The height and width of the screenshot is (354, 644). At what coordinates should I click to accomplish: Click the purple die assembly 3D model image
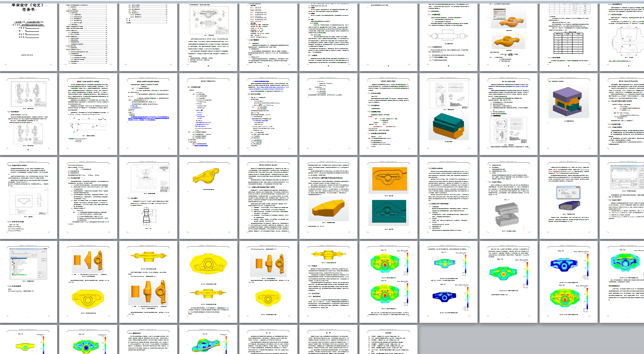(567, 102)
